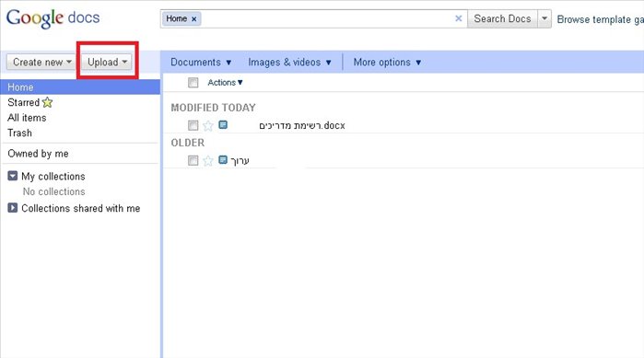Open the Upload dropdown button
644x358 pixels.
click(106, 62)
